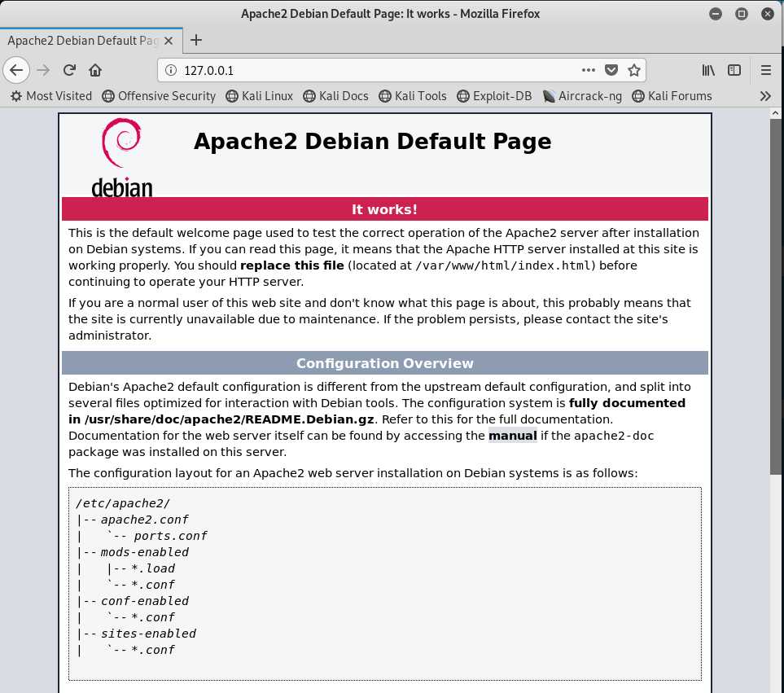
Task: Follow the manual link in the page
Action: (x=513, y=436)
